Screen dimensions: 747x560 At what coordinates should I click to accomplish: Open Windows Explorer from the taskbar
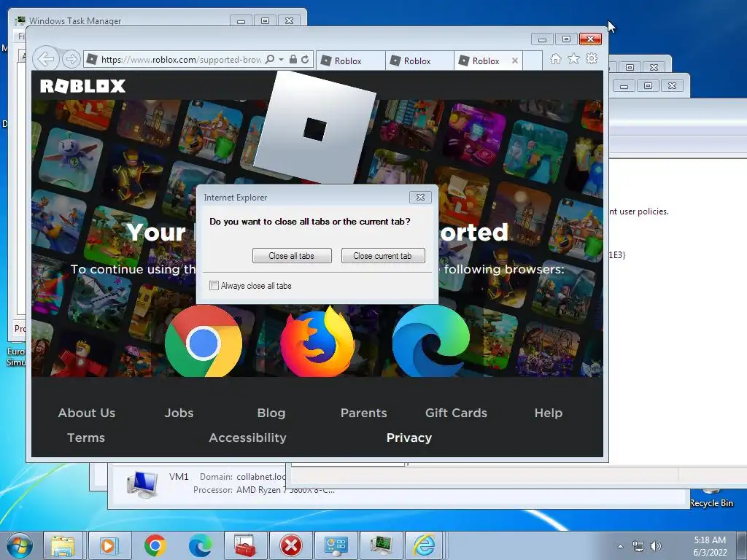coord(63,545)
